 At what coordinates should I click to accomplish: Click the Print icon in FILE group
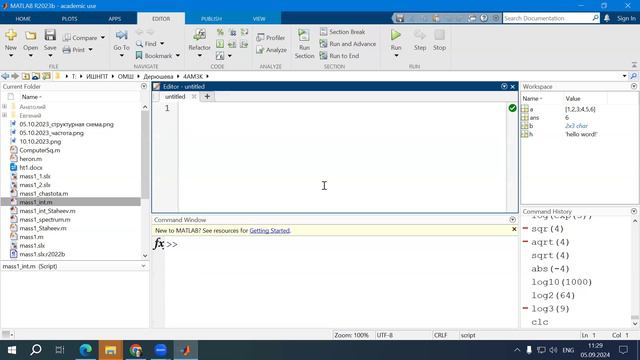(67, 50)
